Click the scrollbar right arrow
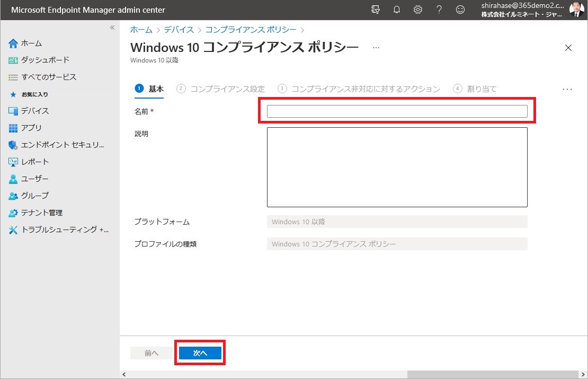This screenshot has width=588, height=379. tap(583, 375)
